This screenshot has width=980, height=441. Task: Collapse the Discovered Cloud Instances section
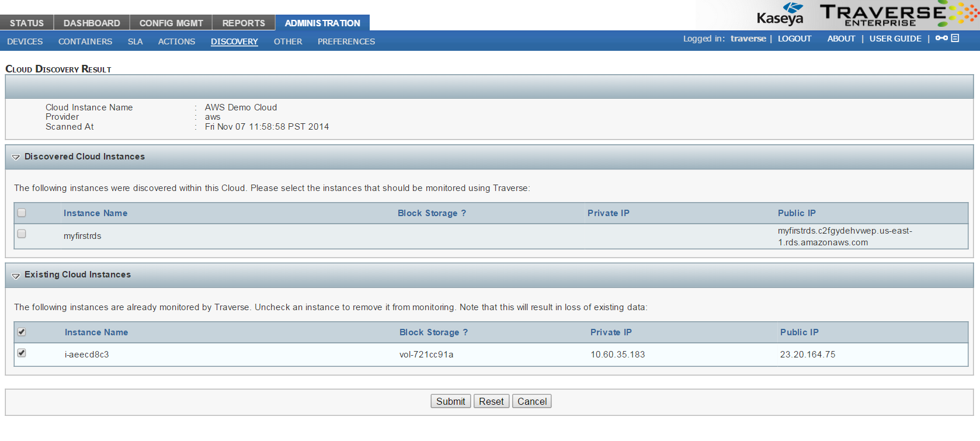pos(16,157)
